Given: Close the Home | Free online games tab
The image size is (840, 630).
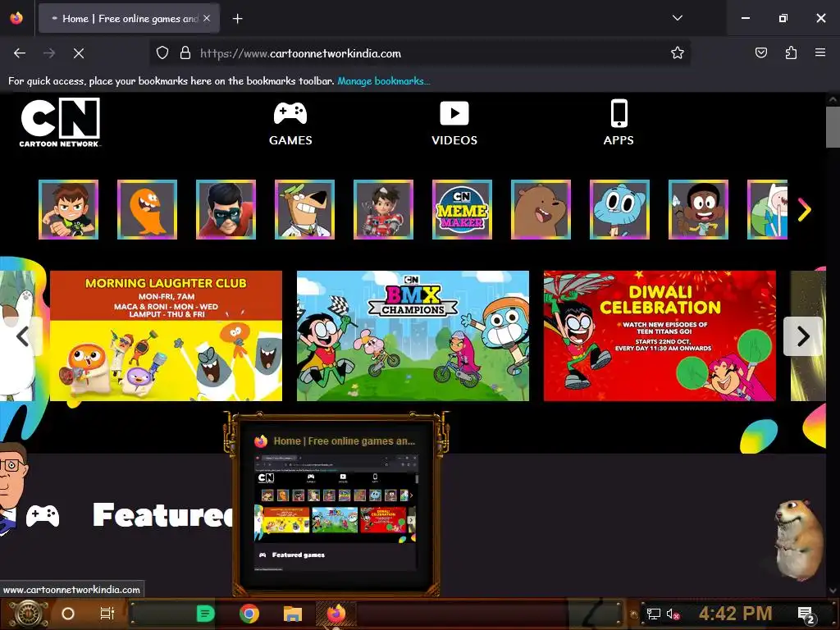Looking at the screenshot, I should tap(207, 19).
